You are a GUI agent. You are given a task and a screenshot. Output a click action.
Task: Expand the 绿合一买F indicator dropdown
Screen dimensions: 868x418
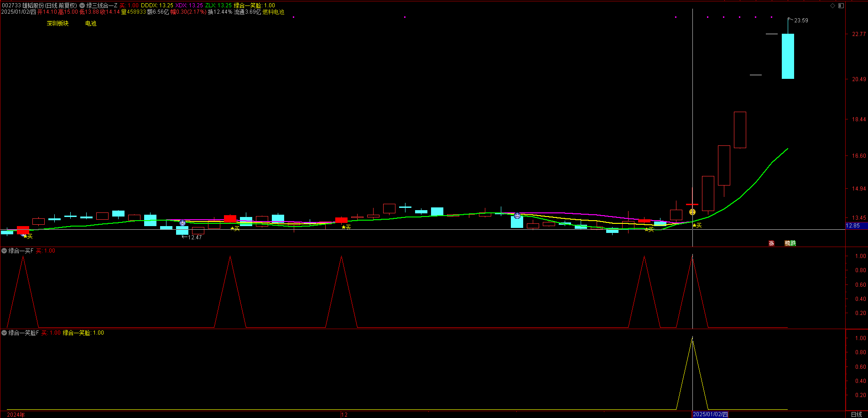[4, 251]
